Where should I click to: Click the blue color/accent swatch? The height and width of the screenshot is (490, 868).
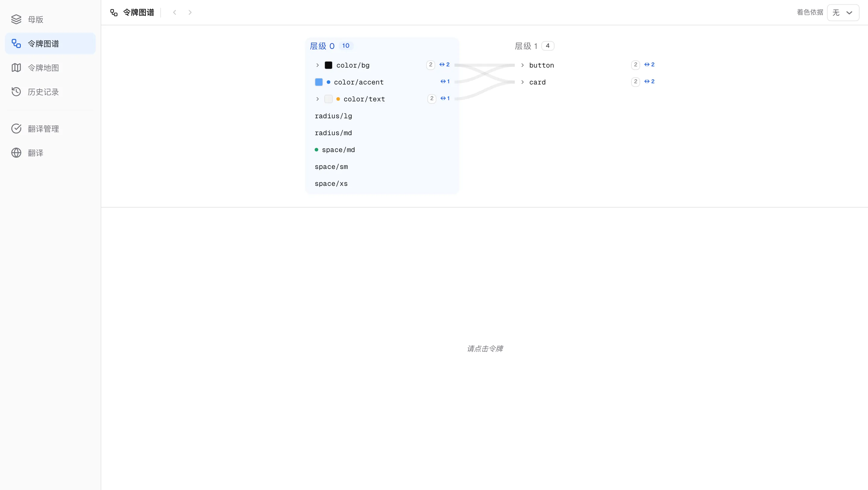(319, 82)
